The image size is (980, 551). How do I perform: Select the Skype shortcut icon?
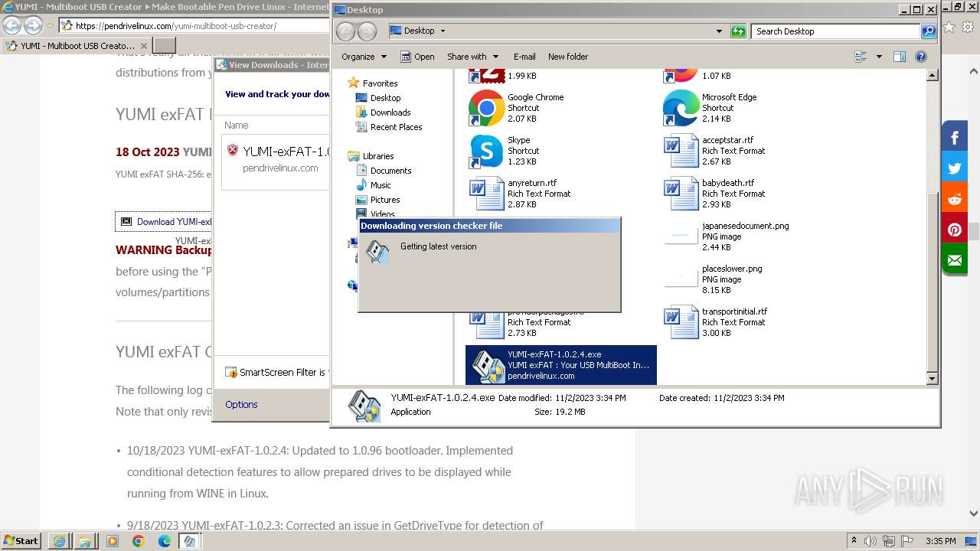pyautogui.click(x=486, y=151)
